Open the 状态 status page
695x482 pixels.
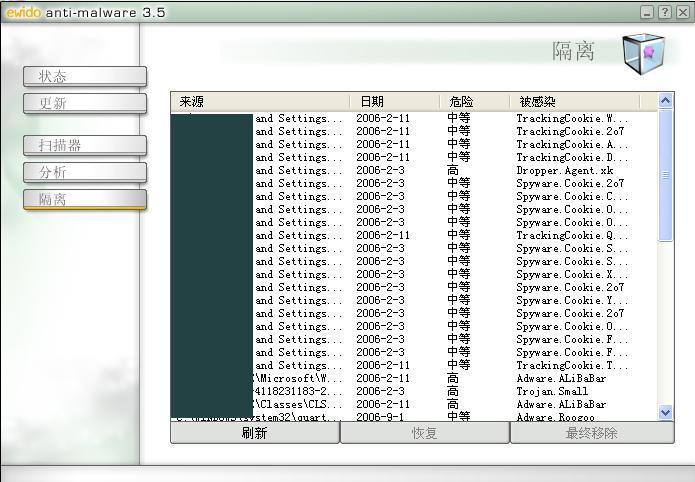(x=85, y=76)
